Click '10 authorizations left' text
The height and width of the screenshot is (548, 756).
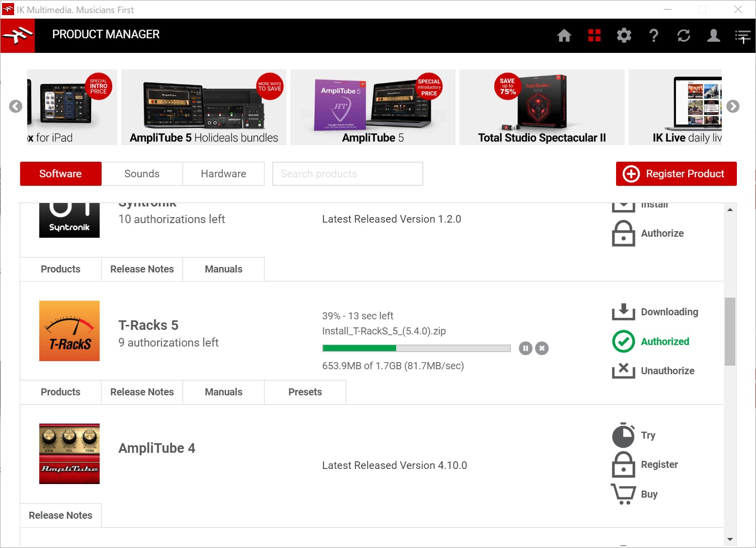[172, 219]
